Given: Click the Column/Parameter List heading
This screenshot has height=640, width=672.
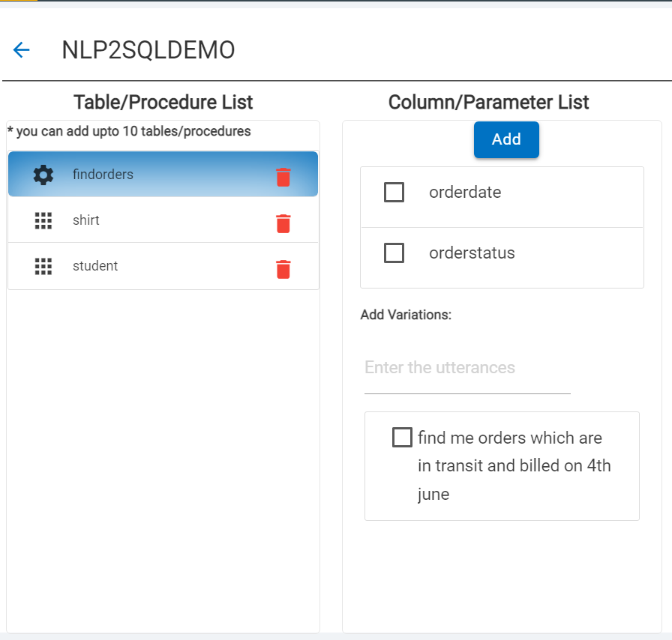Looking at the screenshot, I should point(488,103).
